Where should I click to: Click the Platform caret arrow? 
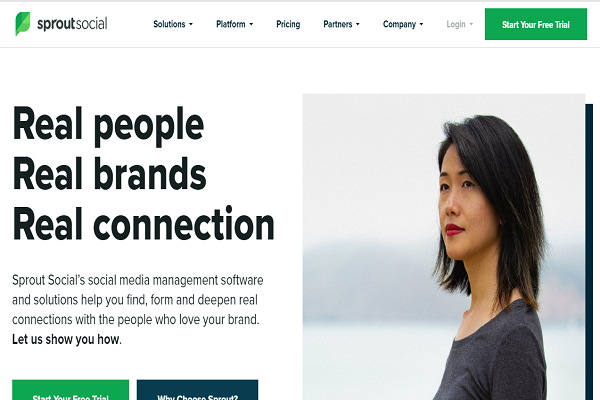251,24
